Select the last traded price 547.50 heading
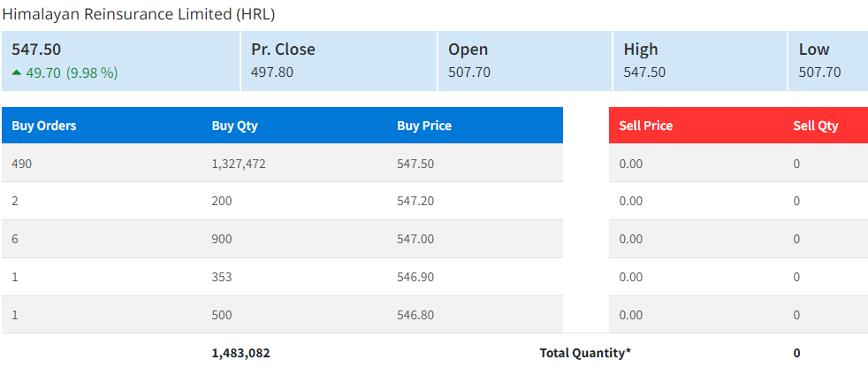 (x=36, y=50)
